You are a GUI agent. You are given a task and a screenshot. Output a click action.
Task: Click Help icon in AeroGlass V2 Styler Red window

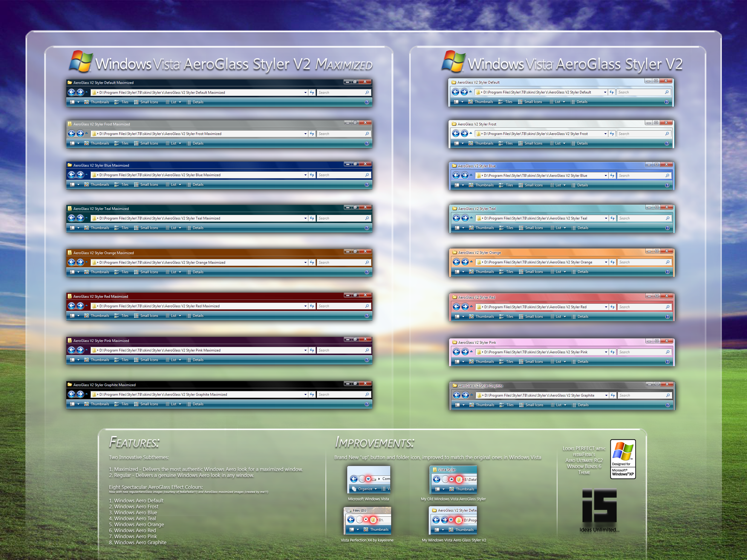click(667, 317)
